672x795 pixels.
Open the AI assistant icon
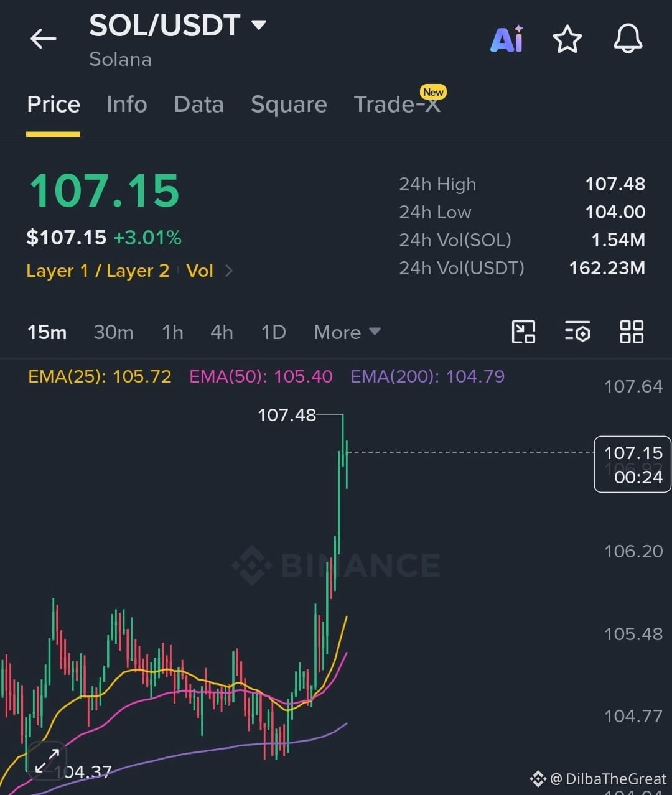[506, 39]
